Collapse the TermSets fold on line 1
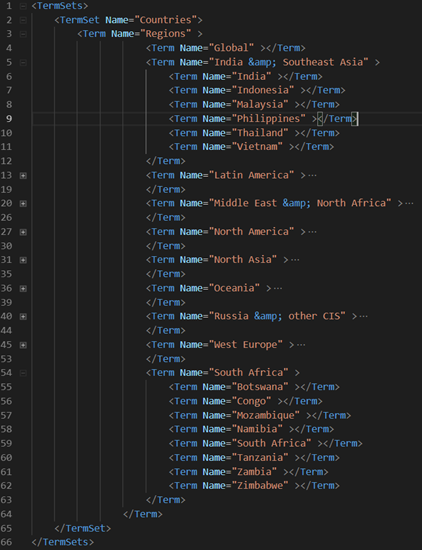Screen dimensions: 422x550 tap(23, 6)
